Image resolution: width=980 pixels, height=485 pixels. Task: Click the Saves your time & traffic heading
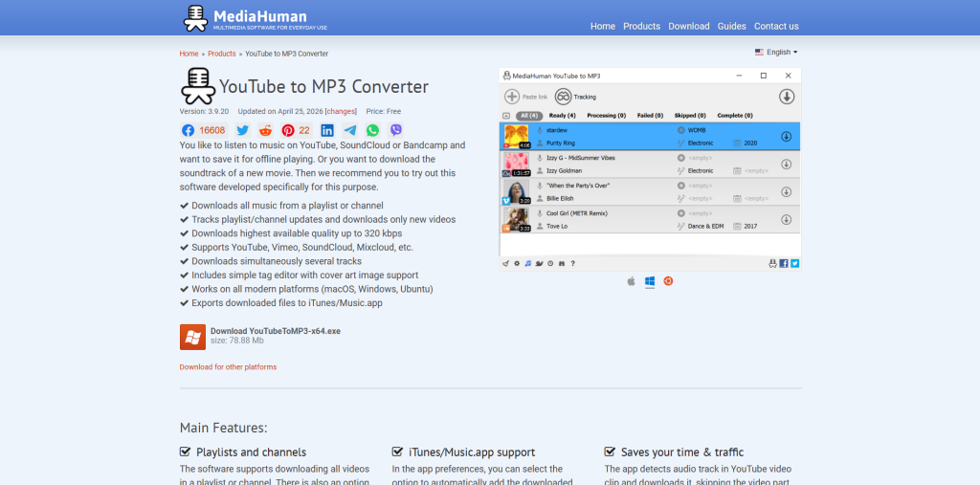coord(682,452)
